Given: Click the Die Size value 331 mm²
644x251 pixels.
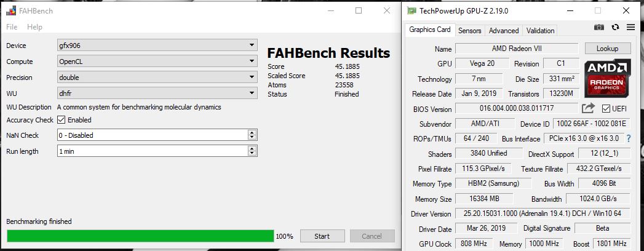Looking at the screenshot, I should pos(561,79).
